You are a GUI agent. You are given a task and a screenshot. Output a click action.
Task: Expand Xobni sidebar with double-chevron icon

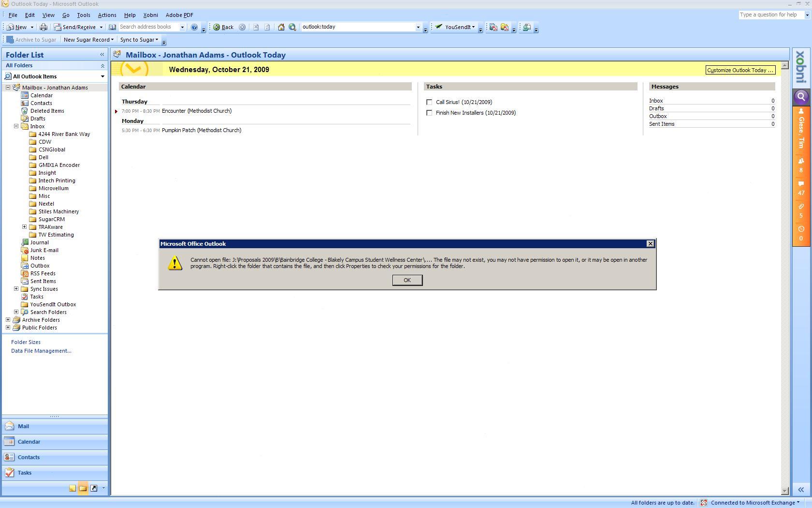(801, 490)
